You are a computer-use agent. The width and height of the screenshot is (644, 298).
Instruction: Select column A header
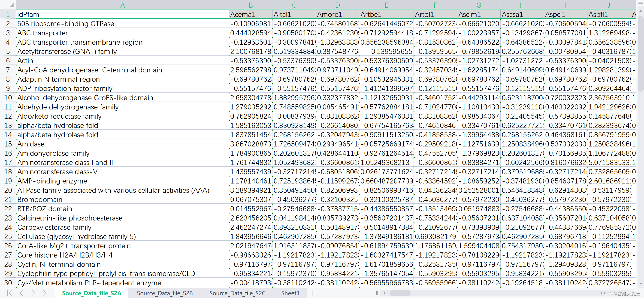[x=122, y=5]
